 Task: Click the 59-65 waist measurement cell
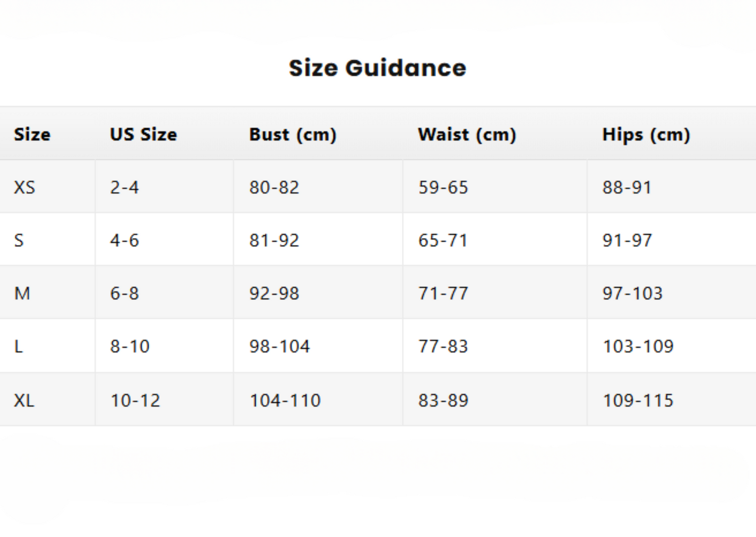pyautogui.click(x=444, y=187)
